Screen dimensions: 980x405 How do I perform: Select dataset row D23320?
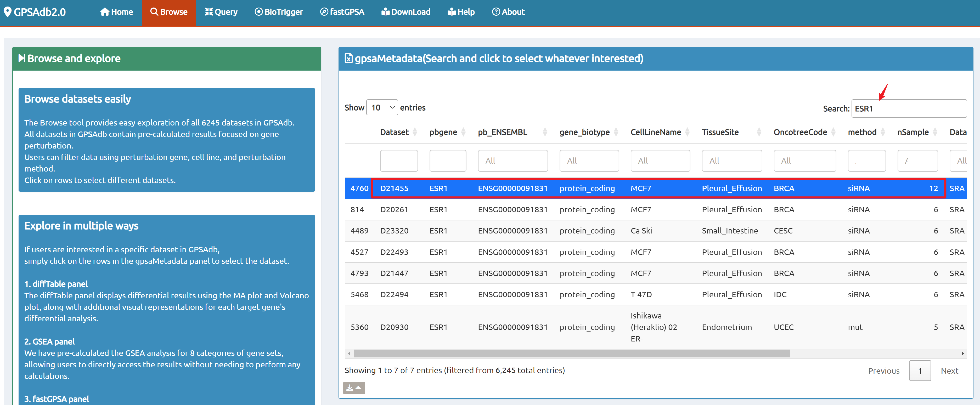click(x=656, y=231)
